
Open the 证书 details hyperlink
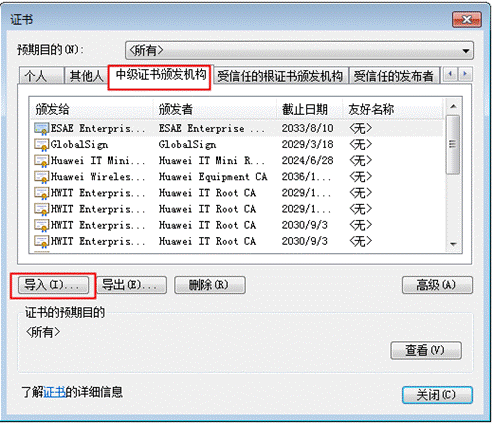click(55, 392)
